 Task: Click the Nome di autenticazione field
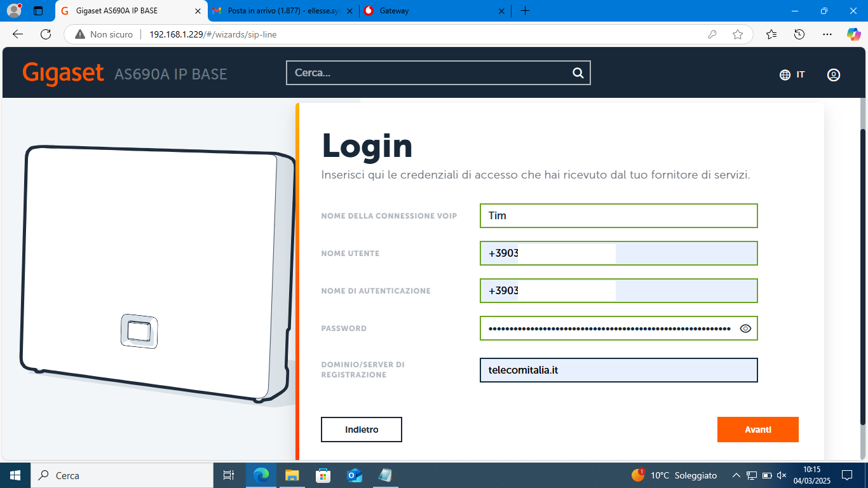pyautogui.click(x=619, y=290)
